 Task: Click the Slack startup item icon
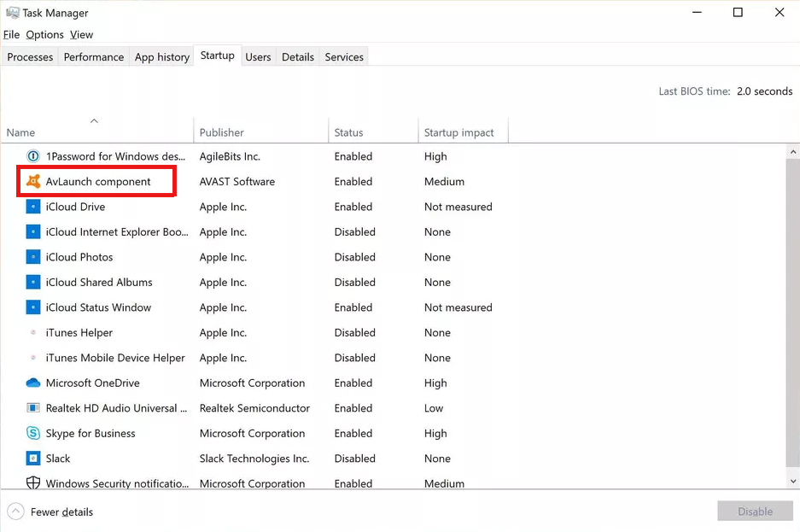pyautogui.click(x=33, y=458)
